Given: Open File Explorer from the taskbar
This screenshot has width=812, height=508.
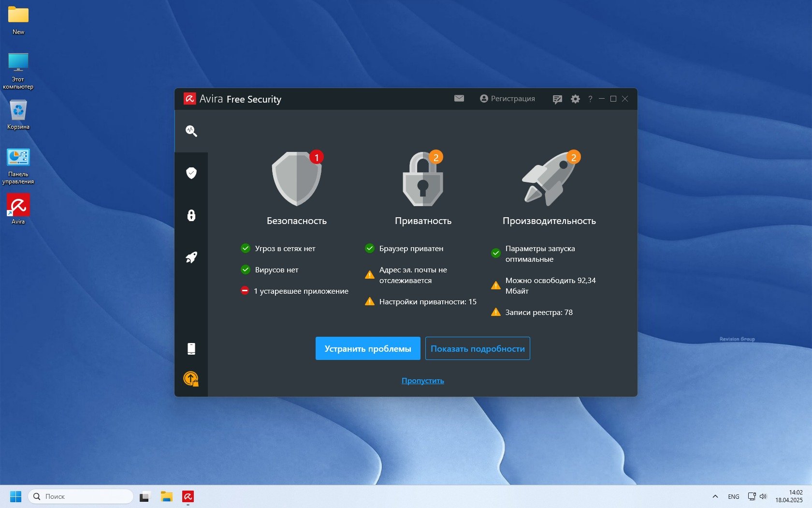Looking at the screenshot, I should (x=167, y=496).
